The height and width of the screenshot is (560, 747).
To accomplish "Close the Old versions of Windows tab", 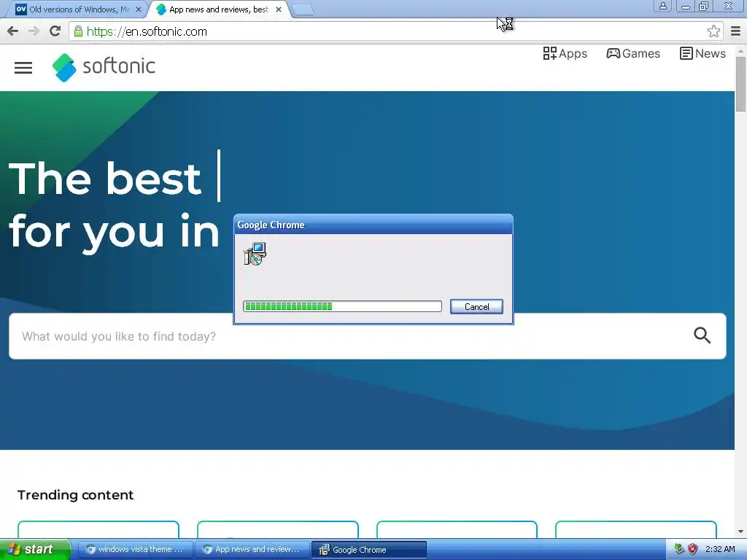I will coord(139,9).
